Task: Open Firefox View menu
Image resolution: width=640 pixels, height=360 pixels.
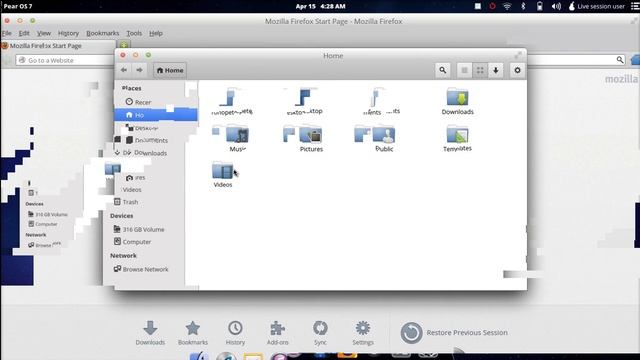Action: [x=44, y=33]
